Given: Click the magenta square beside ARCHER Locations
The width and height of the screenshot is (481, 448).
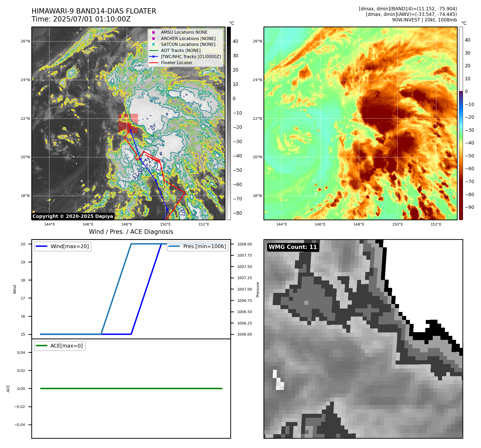Looking at the screenshot, I should [153, 38].
